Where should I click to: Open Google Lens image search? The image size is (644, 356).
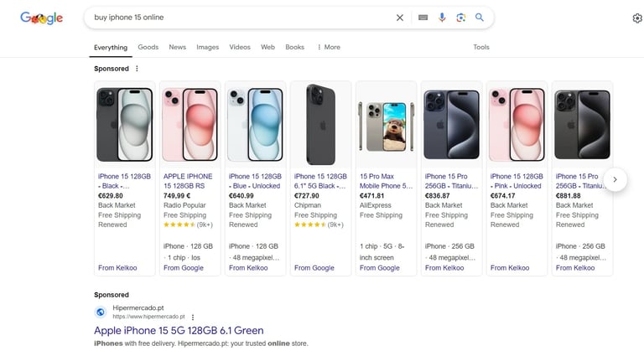tap(461, 18)
